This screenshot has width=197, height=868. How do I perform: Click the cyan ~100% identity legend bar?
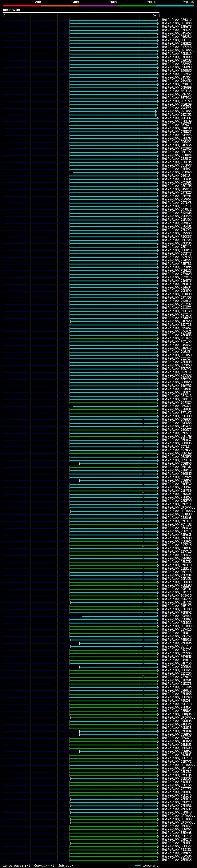click(x=175, y=6)
